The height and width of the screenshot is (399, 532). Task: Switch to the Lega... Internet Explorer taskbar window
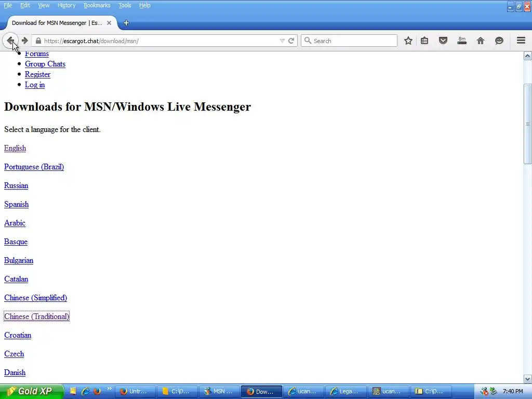(345, 391)
